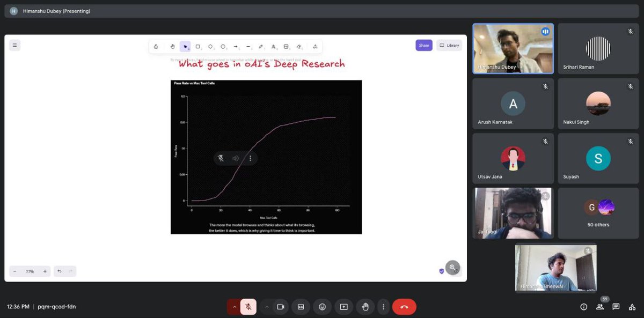Click the 12:36 PM time display
This screenshot has width=644, height=318.
[x=18, y=307]
